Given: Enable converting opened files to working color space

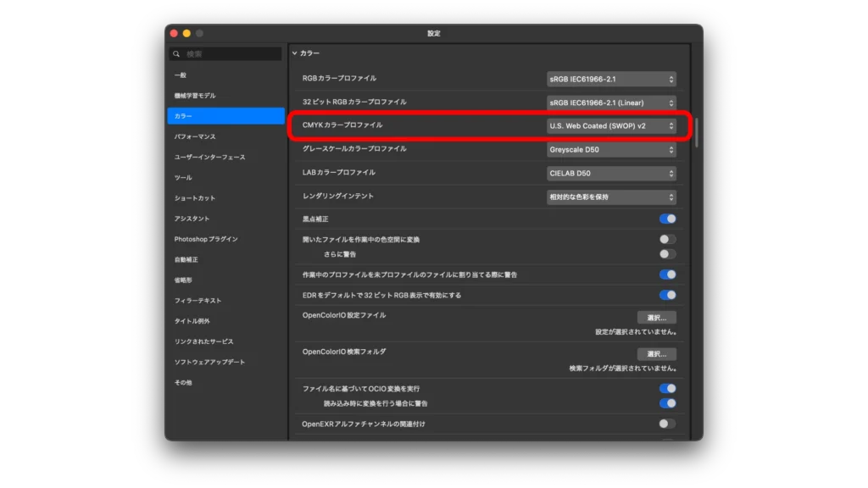Looking at the screenshot, I should [x=666, y=239].
